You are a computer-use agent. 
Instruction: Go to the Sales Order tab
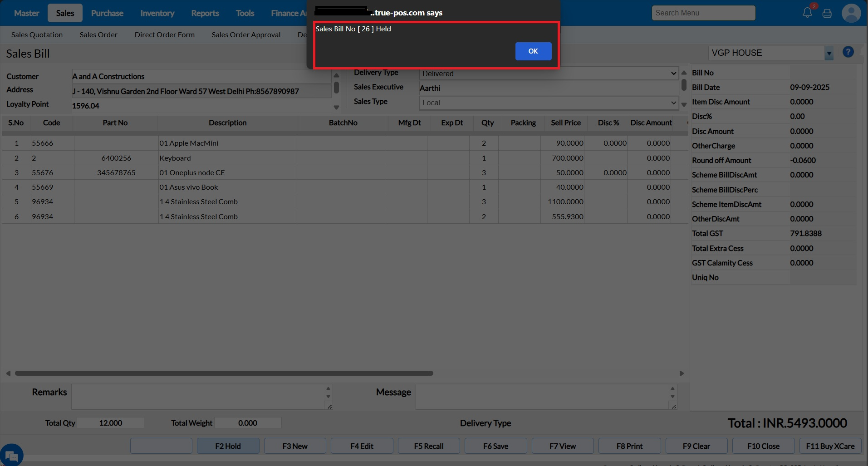point(98,34)
